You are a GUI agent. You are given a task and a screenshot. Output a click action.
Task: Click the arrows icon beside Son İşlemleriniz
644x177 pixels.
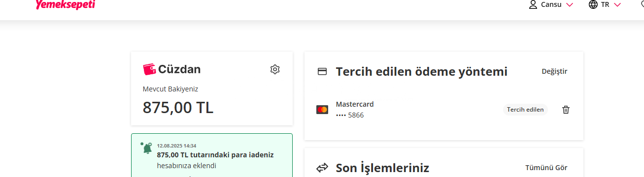(x=322, y=168)
